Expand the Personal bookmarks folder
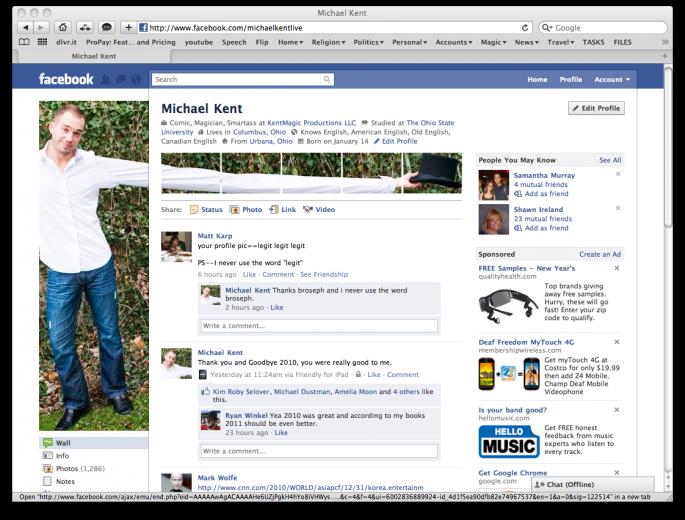This screenshot has width=685, height=520. click(x=409, y=42)
